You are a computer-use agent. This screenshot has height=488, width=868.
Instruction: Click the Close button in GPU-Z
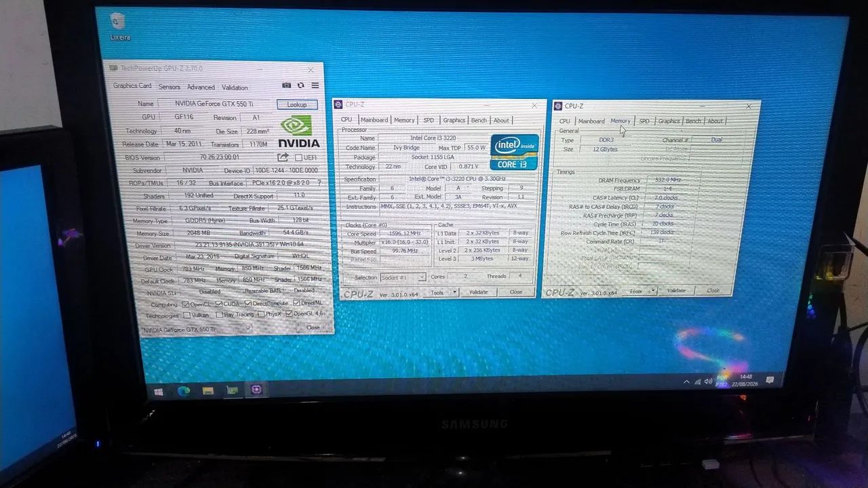pyautogui.click(x=313, y=327)
